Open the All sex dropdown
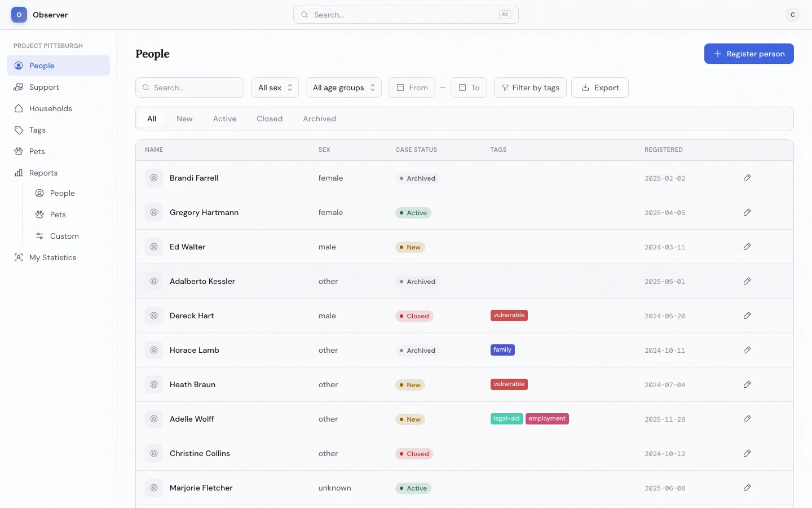The height and width of the screenshot is (508, 812). [x=275, y=87]
